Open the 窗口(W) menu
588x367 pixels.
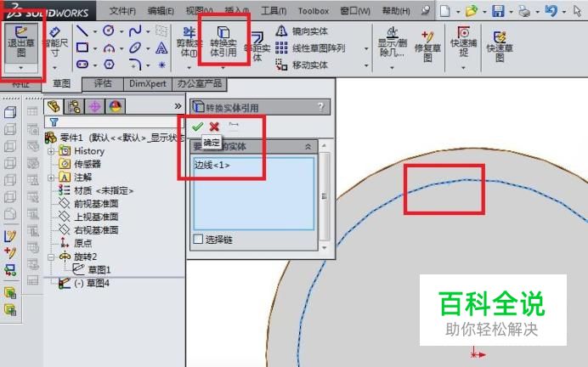(355, 11)
